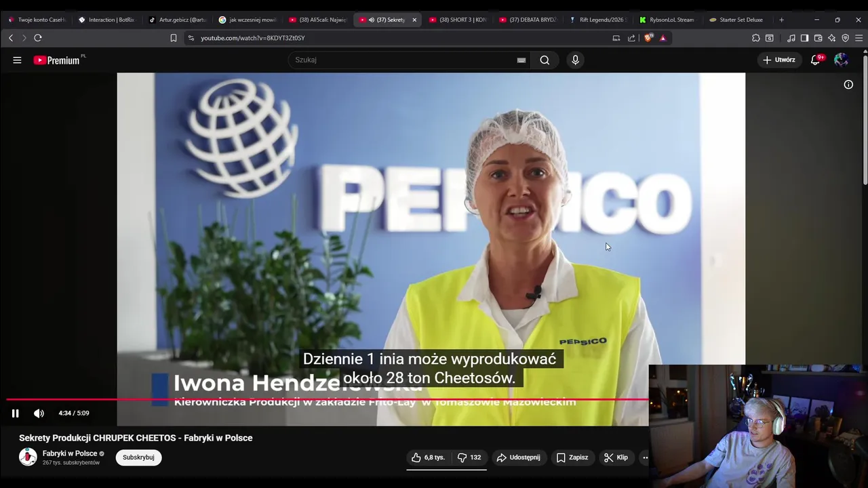Go back with the browser back arrow
This screenshot has height=488, width=868.
coord(11,38)
